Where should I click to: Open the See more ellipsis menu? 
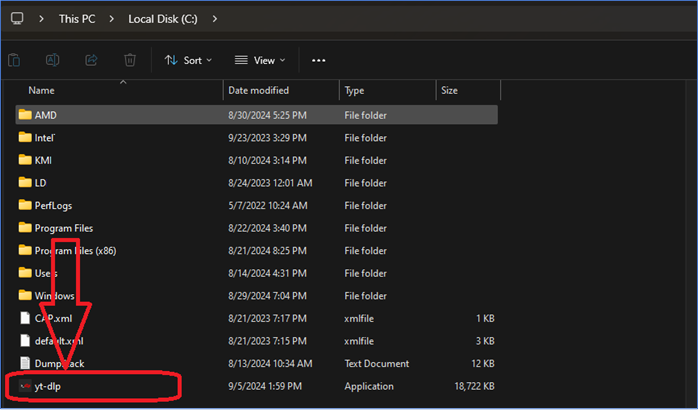pos(319,60)
